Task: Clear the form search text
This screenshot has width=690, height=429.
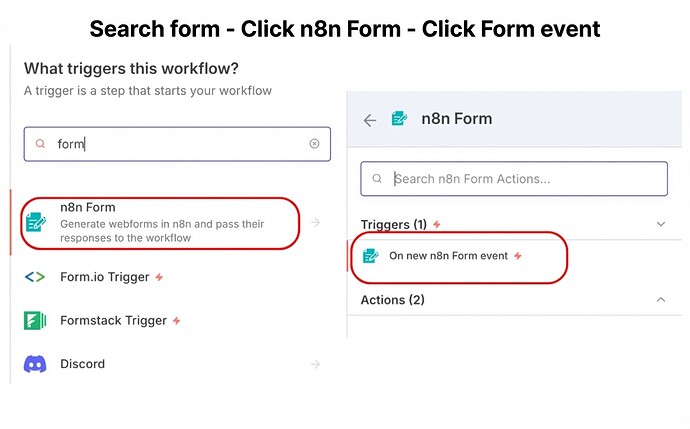Action: click(314, 144)
